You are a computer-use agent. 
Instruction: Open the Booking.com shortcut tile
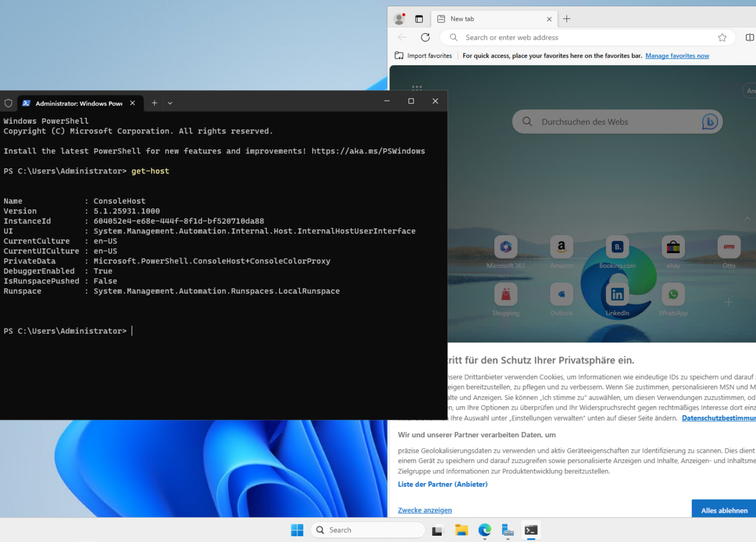click(617, 247)
